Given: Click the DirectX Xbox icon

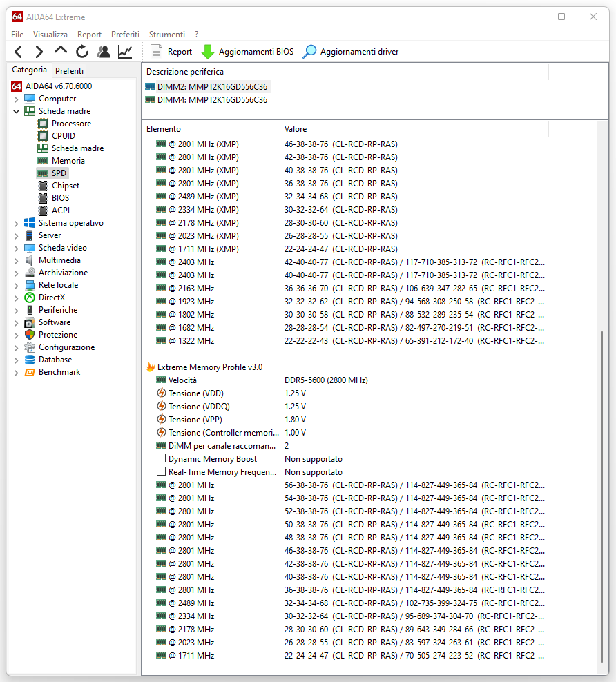Looking at the screenshot, I should [30, 298].
